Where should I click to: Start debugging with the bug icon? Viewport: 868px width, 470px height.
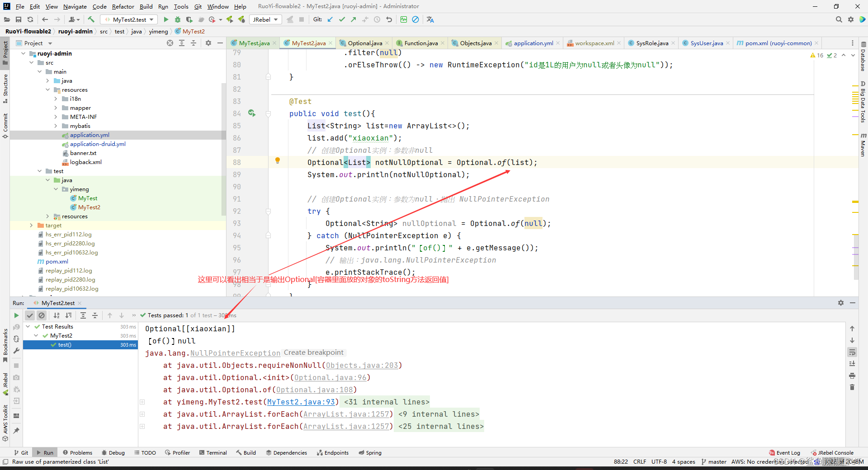click(178, 19)
